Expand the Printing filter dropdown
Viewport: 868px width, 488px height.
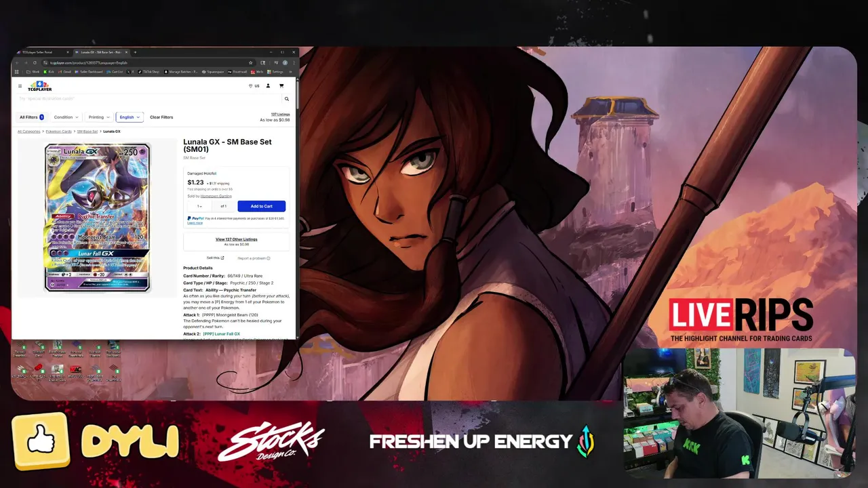click(99, 117)
